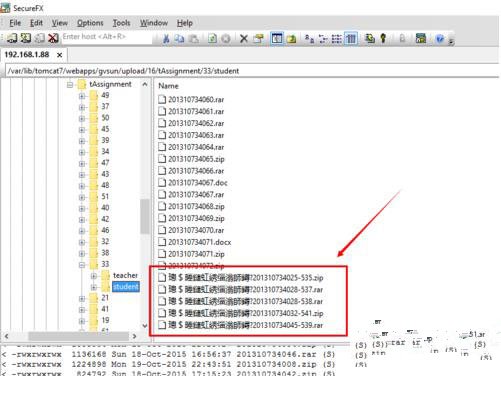Open toolbar overflow options arrow
Viewport: 501px width, 393px height.
pos(451,41)
